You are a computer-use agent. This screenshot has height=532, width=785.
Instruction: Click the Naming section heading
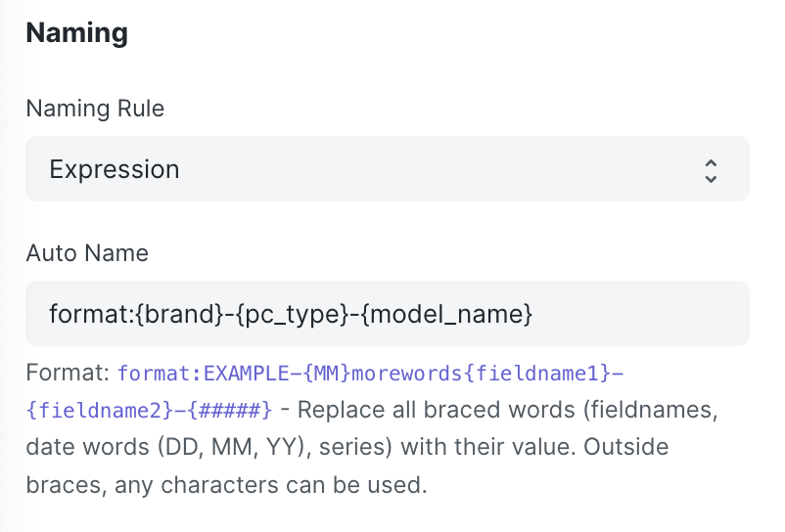tap(77, 33)
